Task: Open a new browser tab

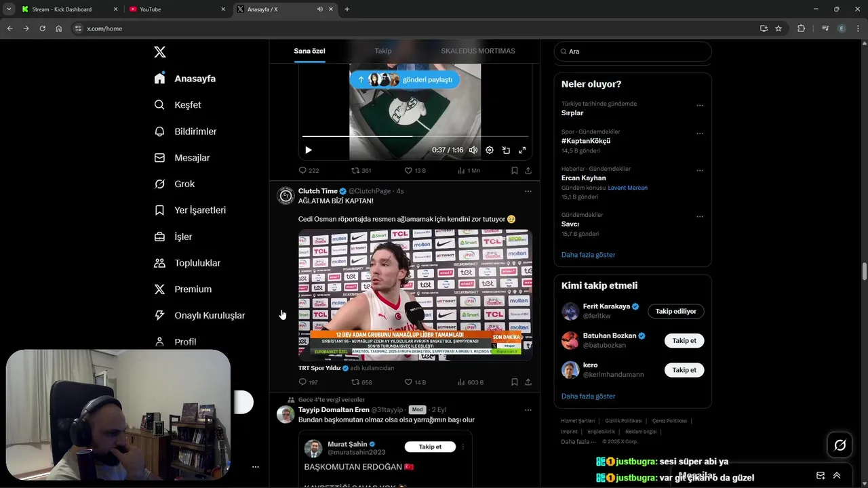Action: (347, 9)
